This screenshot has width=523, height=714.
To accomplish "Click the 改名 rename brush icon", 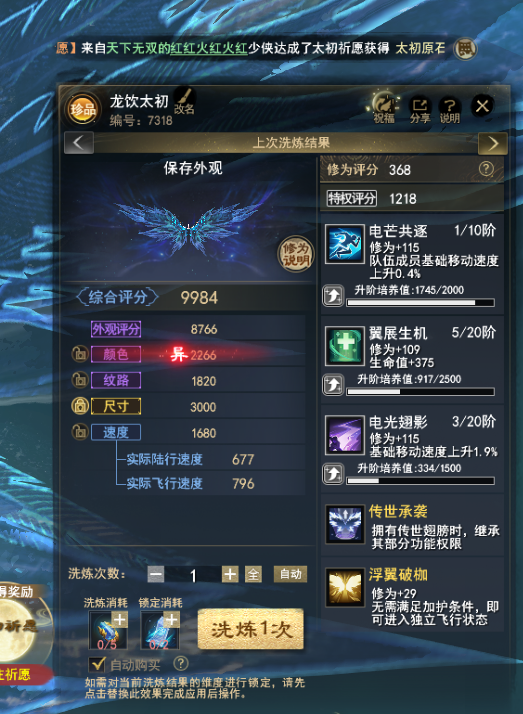I will point(184,101).
